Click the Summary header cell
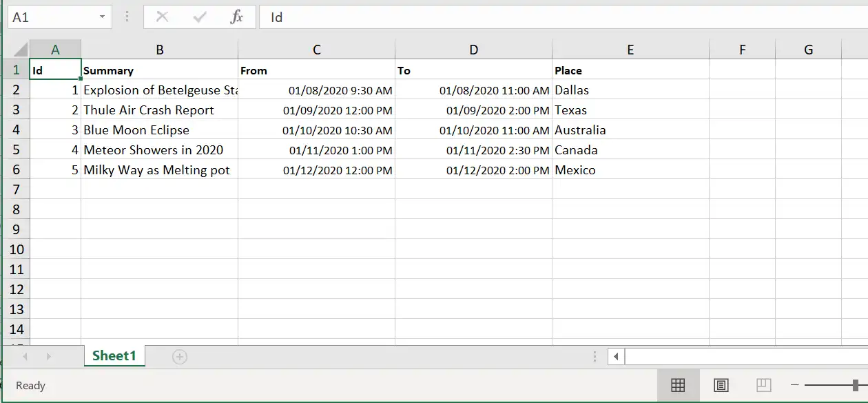Viewport: 868px width, 403px height. pyautogui.click(x=160, y=70)
